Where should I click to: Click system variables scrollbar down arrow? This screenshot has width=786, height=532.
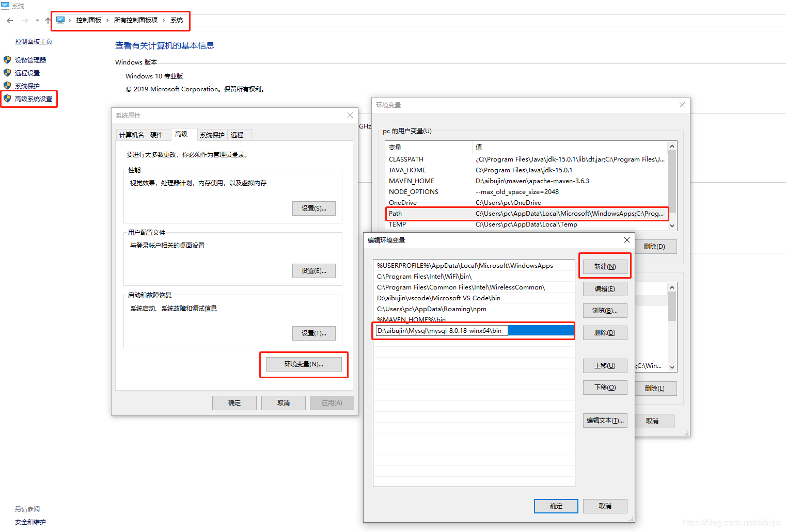672,367
